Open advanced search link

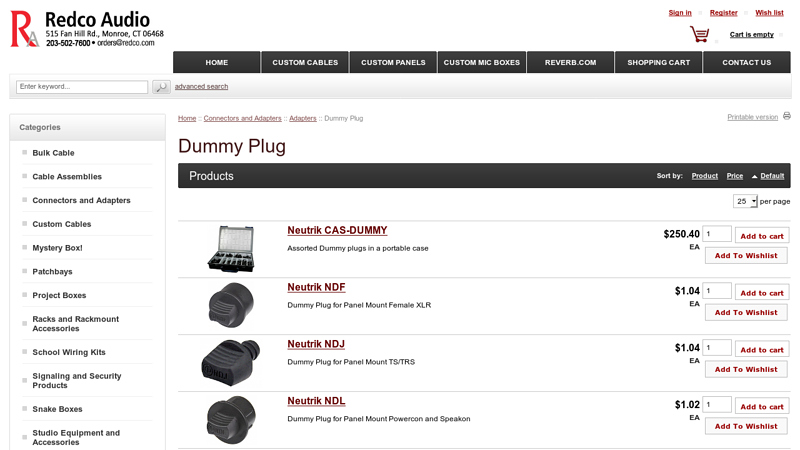pyautogui.click(x=202, y=87)
